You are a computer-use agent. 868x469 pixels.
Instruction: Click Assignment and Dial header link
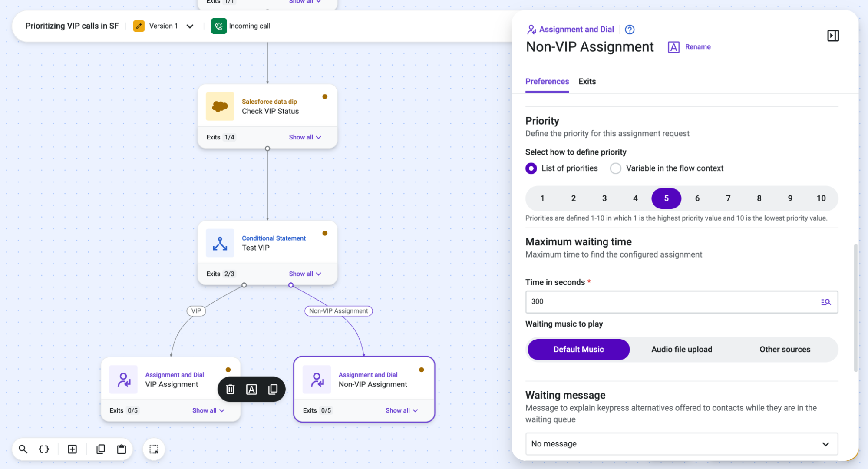(x=576, y=30)
